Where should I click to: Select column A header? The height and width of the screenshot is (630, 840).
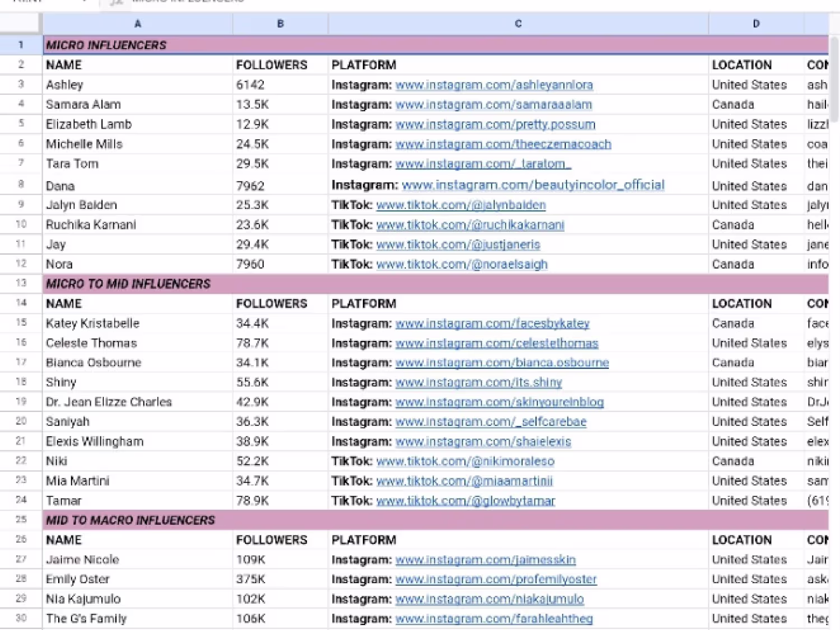coord(138,24)
